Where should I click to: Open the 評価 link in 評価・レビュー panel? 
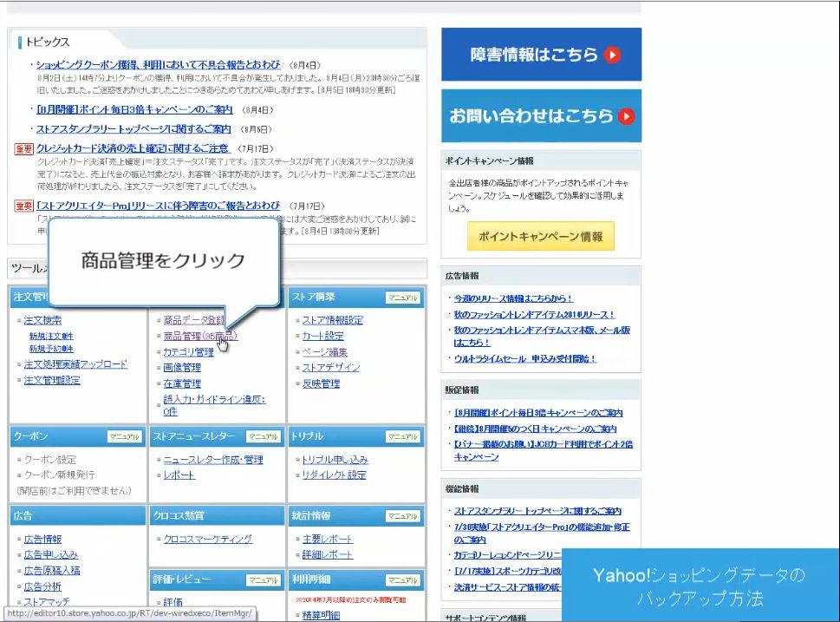coord(173,602)
